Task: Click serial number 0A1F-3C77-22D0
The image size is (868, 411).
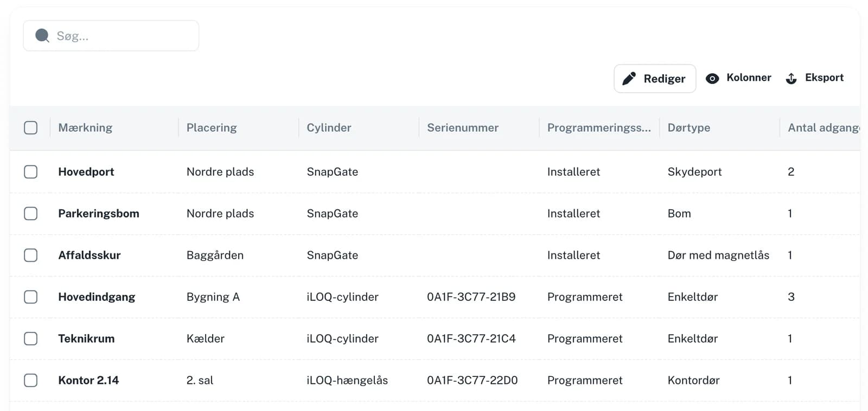Action: (x=473, y=381)
